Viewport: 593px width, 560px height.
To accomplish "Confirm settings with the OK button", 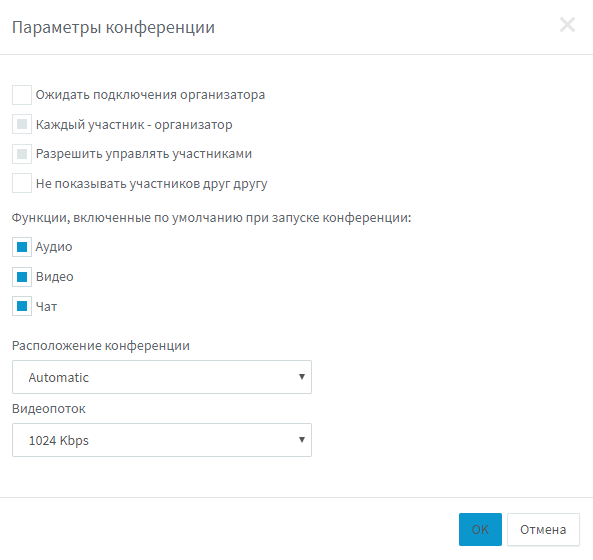I will (x=480, y=529).
